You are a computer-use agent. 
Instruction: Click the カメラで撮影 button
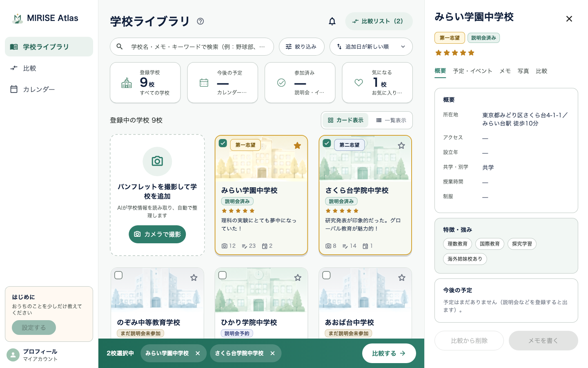pyautogui.click(x=157, y=234)
